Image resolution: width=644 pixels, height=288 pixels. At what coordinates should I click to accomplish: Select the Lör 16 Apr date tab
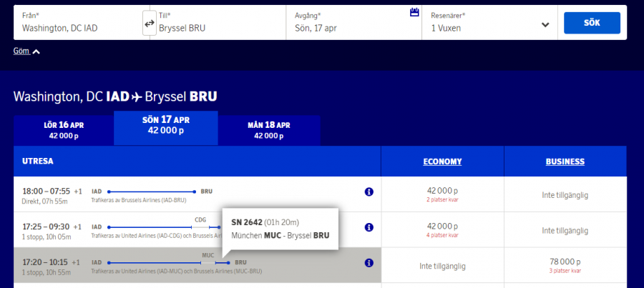point(63,129)
